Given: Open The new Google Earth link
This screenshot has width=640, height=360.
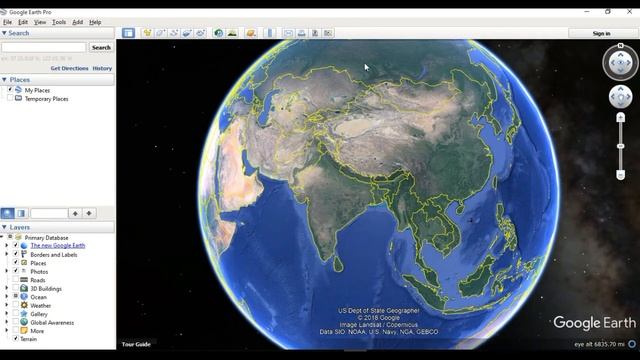Looking at the screenshot, I should 58,245.
